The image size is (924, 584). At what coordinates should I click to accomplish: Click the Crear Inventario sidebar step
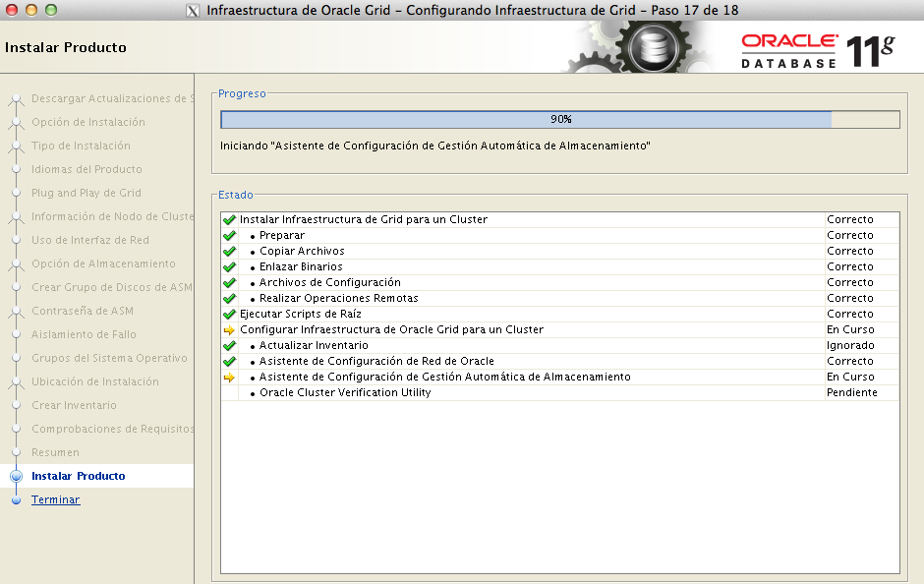74,405
